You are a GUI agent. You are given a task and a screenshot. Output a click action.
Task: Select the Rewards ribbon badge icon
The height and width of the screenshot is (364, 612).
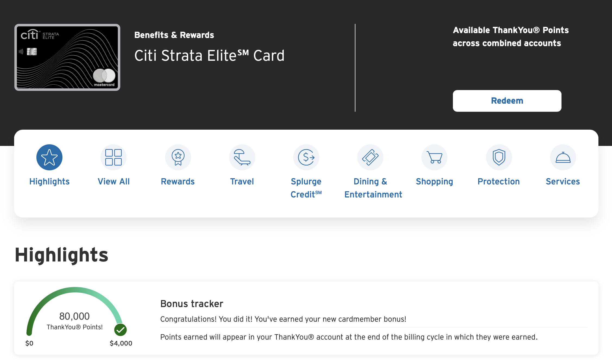[178, 157]
